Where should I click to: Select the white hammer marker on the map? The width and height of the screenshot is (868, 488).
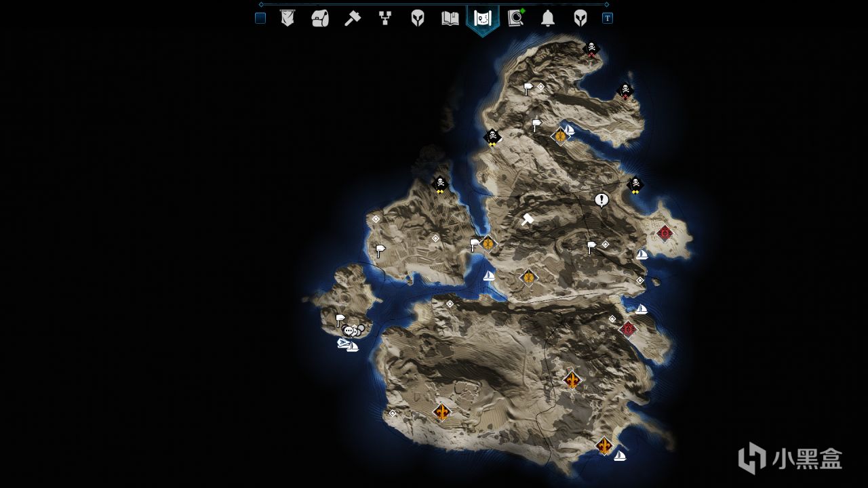527,220
